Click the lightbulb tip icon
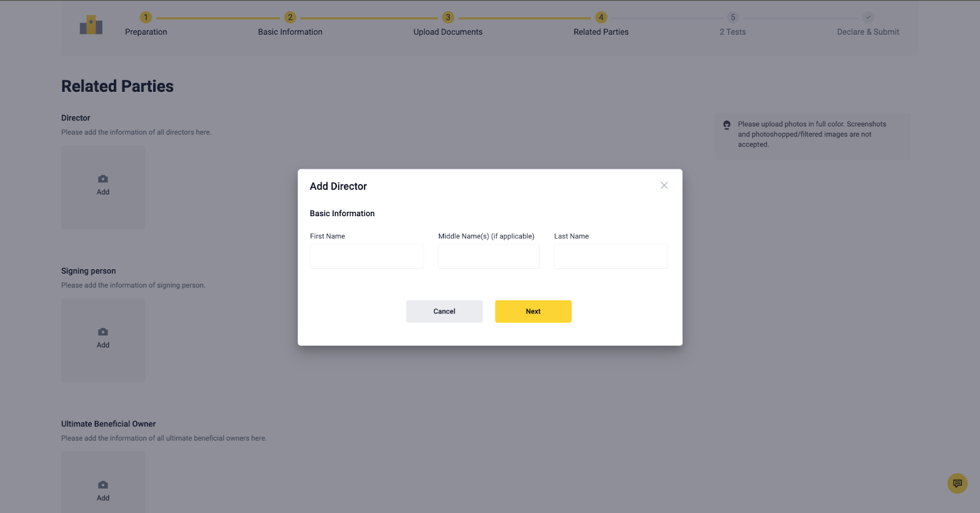The width and height of the screenshot is (980, 513). (x=726, y=125)
